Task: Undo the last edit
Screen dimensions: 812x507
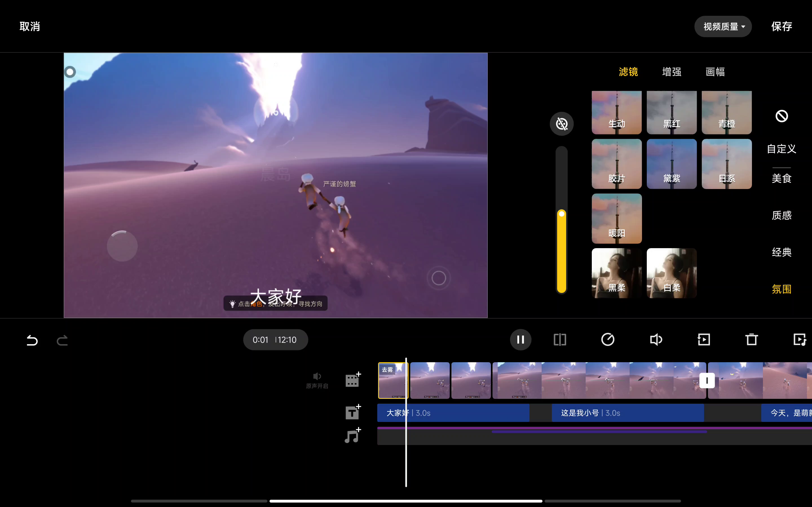Action: coord(32,340)
